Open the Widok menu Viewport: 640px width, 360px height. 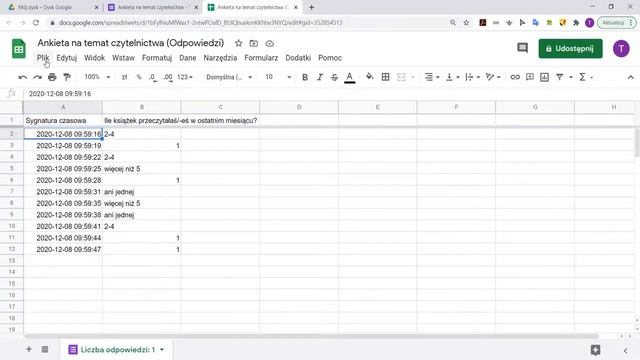(x=94, y=58)
